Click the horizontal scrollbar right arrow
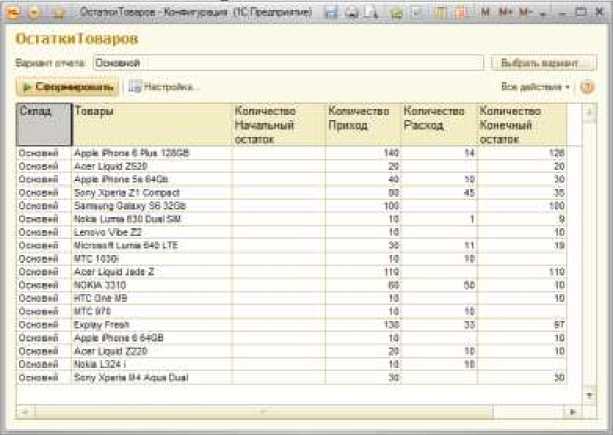 (x=573, y=412)
